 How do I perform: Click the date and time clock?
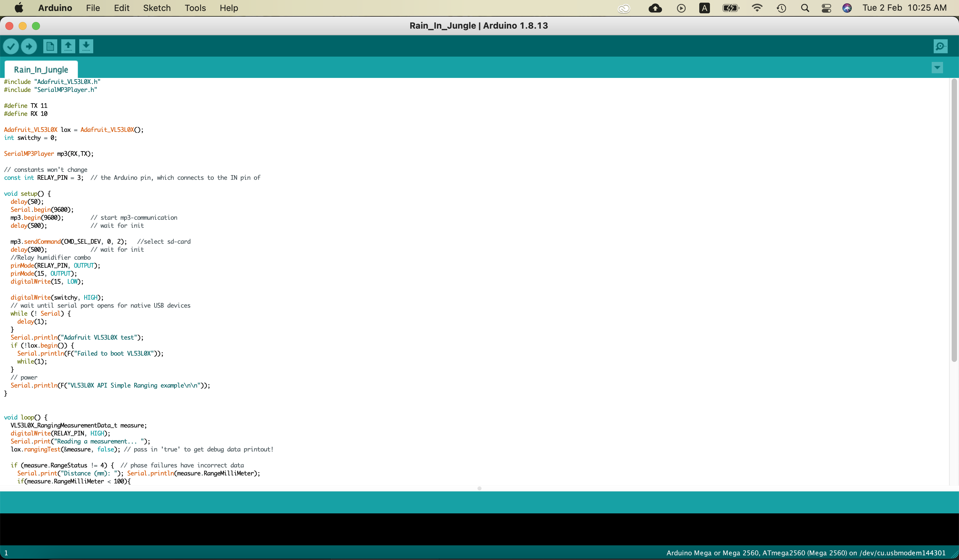point(904,8)
